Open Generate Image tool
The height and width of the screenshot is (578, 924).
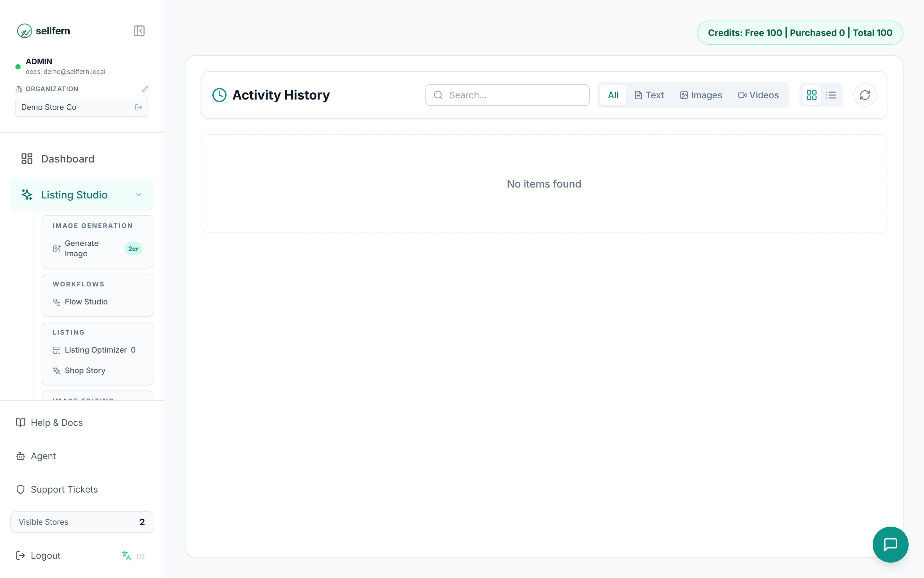(x=97, y=249)
